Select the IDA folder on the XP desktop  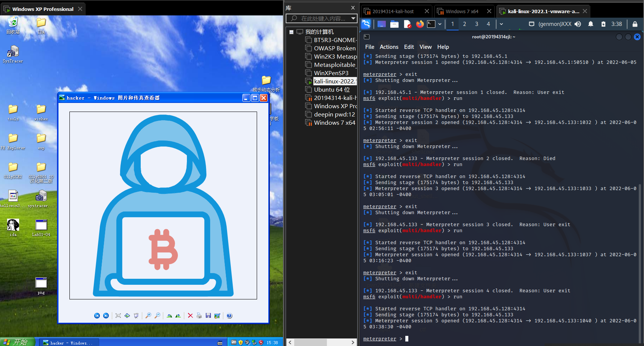point(41,25)
